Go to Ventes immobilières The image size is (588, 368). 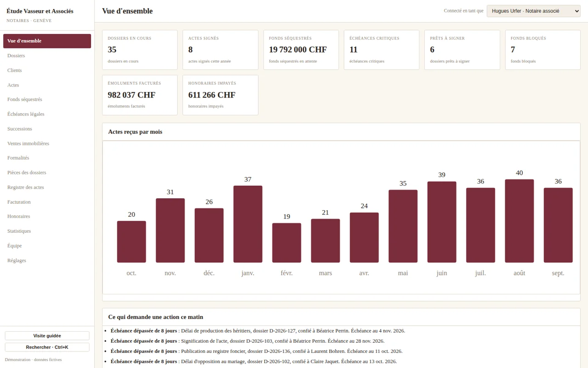47,144
